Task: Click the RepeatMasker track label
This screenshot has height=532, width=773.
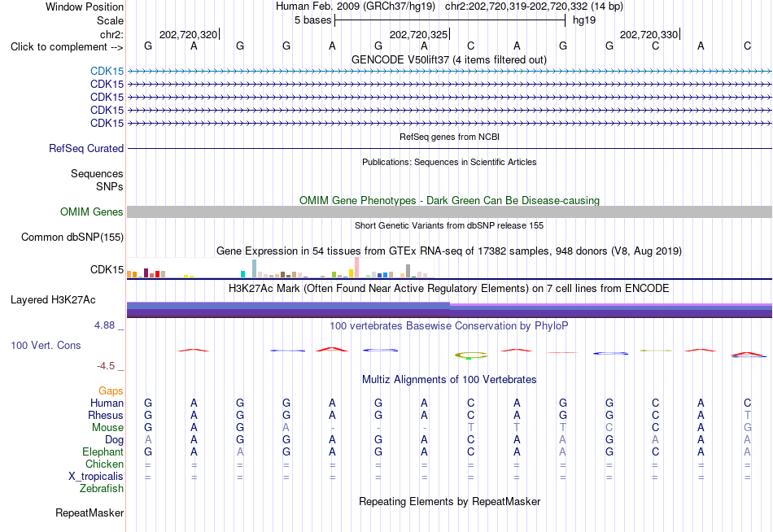Action: tap(90, 513)
